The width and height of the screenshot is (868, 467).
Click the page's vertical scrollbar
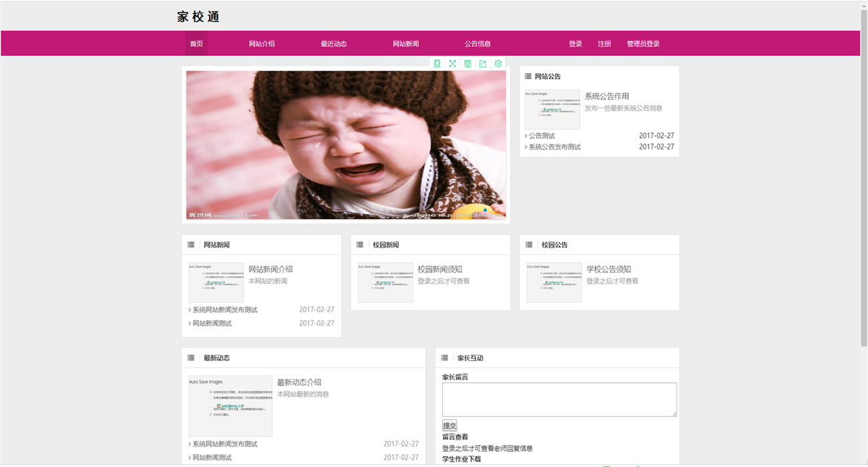[863, 180]
